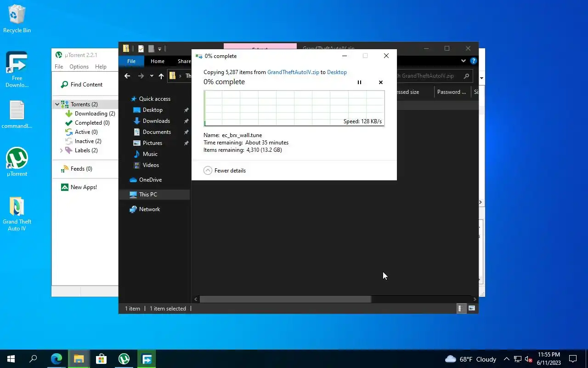Open Documents in Quick access
Screen dimensions: 588x368
(157, 132)
